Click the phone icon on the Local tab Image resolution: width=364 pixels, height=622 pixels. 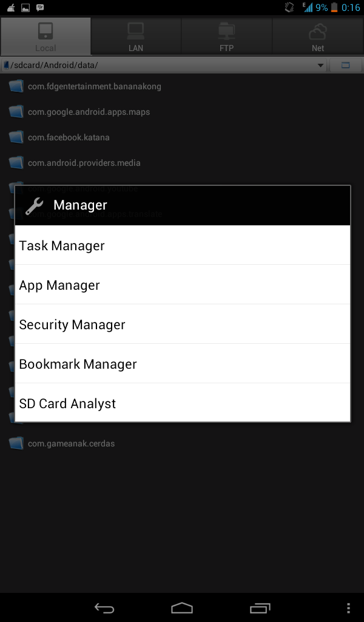[x=45, y=29]
